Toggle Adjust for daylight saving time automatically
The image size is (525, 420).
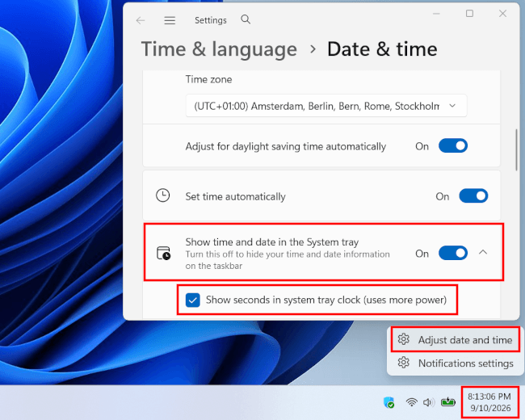(x=453, y=146)
